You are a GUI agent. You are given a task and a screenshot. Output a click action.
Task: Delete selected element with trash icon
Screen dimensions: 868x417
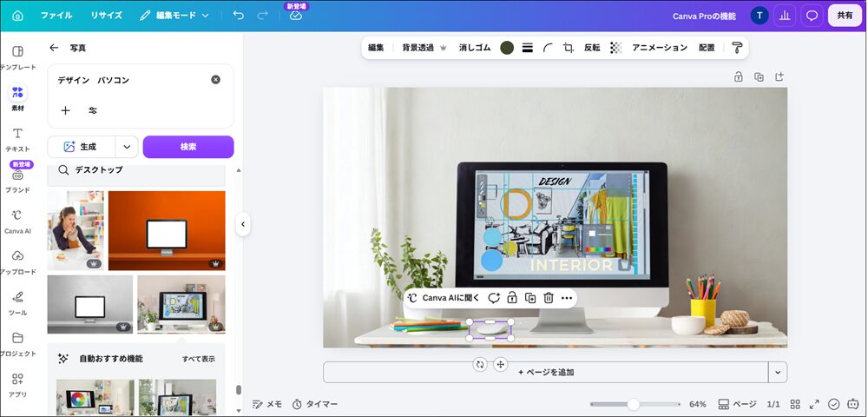point(549,298)
